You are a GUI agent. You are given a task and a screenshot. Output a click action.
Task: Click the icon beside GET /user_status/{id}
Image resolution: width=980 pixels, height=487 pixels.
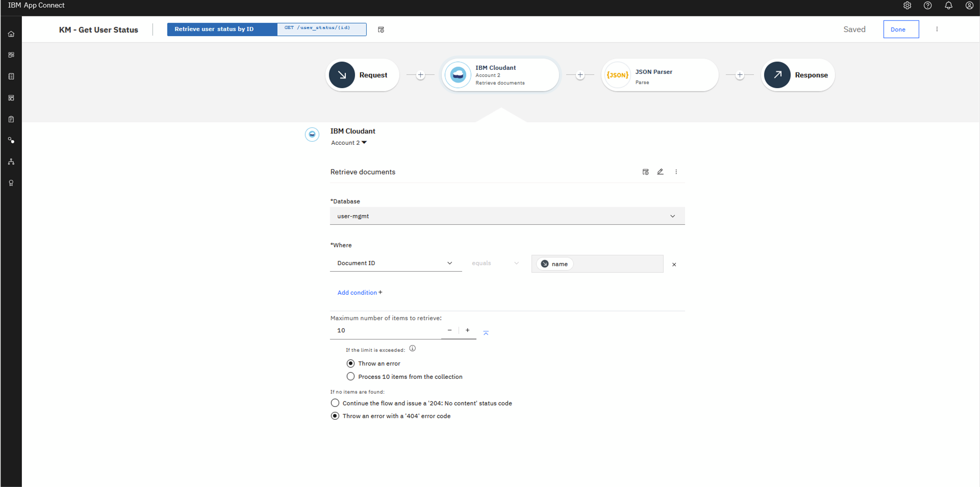[381, 30]
